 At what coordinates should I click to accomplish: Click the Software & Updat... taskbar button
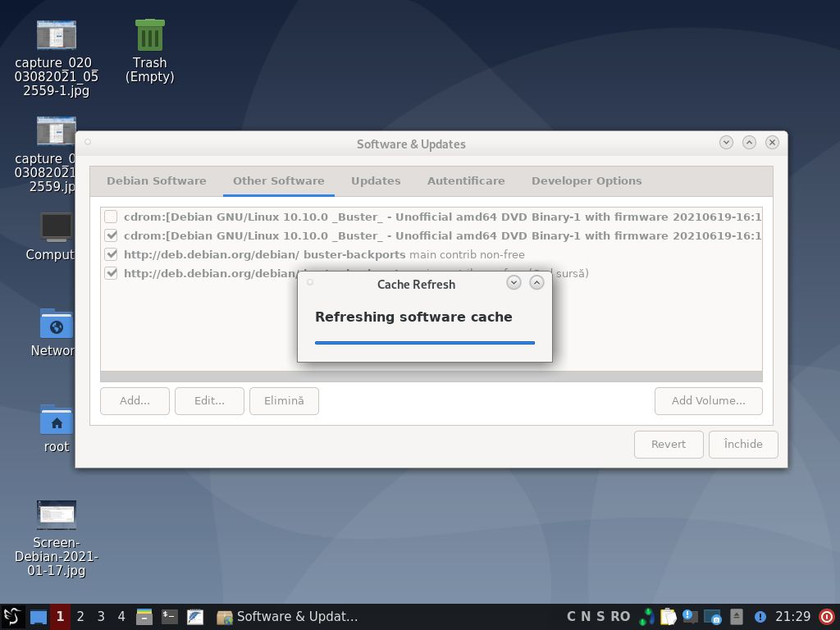(x=288, y=617)
